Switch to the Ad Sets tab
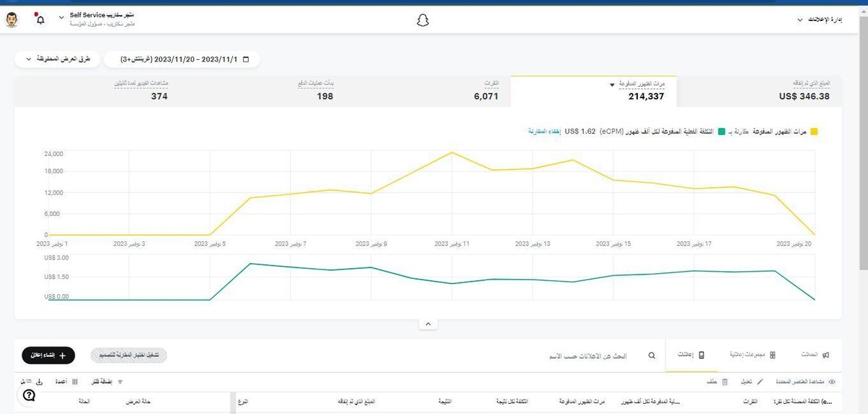This screenshot has width=868, height=414. pos(752,355)
